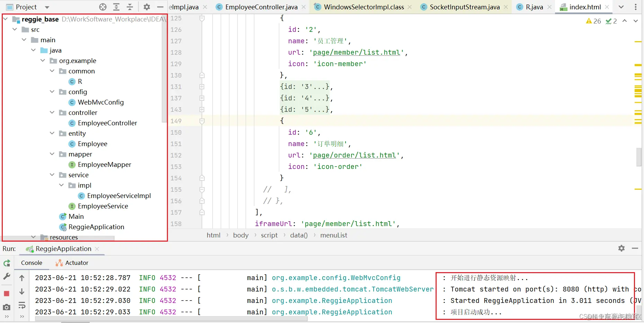The image size is (644, 323).
Task: Open the Project view dropdown
Action: click(47, 7)
